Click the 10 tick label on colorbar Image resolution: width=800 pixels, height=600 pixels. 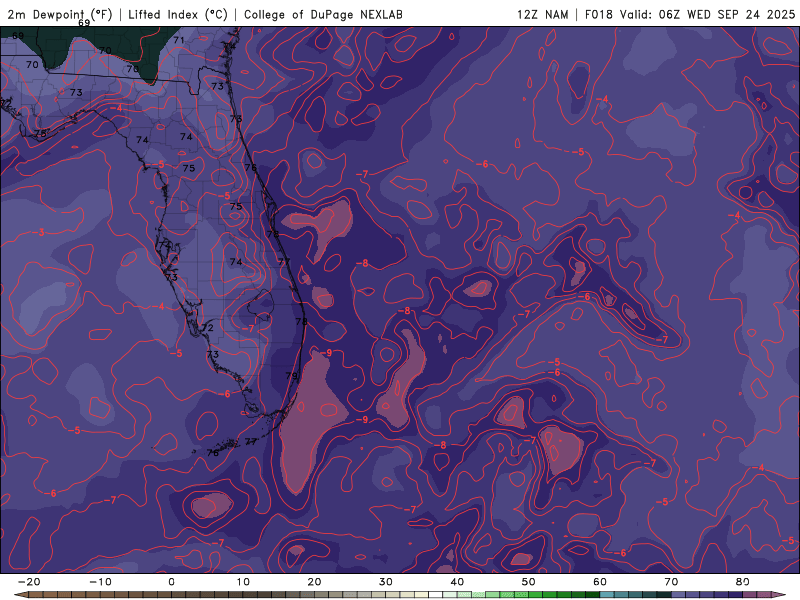tap(243, 582)
